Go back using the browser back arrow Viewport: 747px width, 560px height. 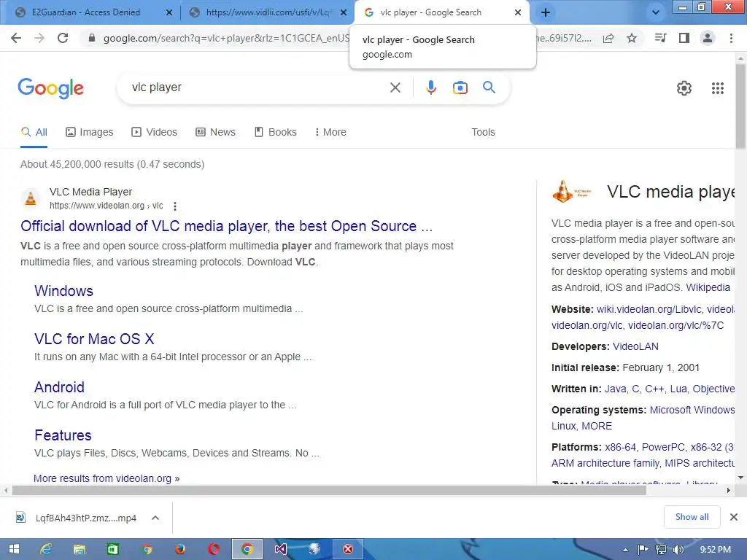[16, 38]
